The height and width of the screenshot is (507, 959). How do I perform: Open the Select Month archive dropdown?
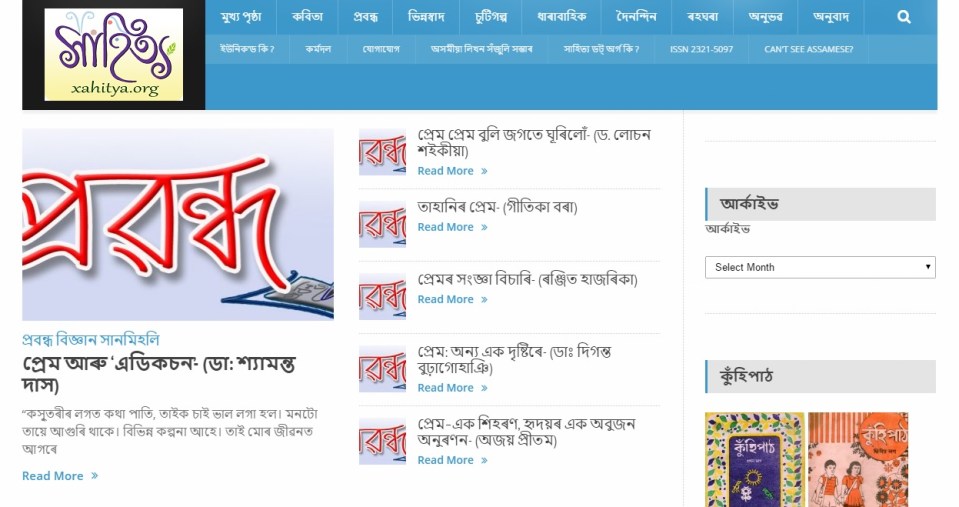[820, 267]
